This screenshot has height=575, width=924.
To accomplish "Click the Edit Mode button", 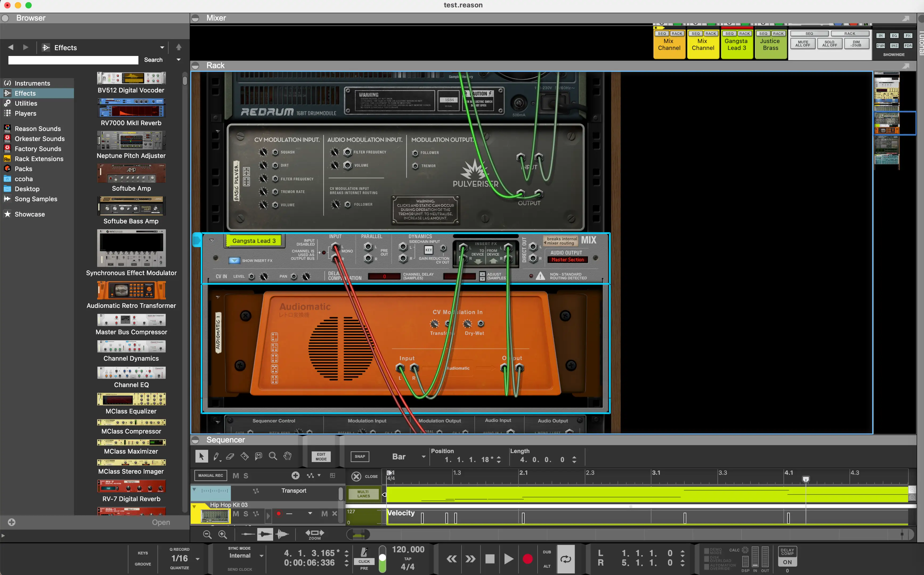I will [x=321, y=456].
